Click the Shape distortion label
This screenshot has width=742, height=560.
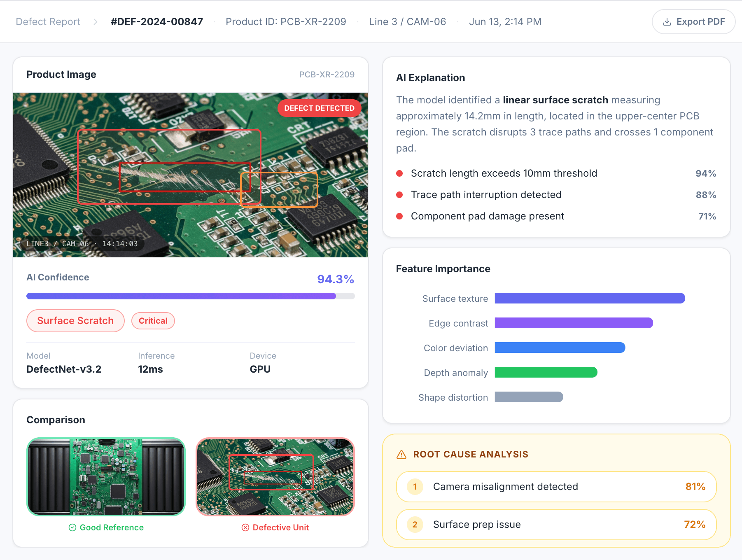[453, 397]
